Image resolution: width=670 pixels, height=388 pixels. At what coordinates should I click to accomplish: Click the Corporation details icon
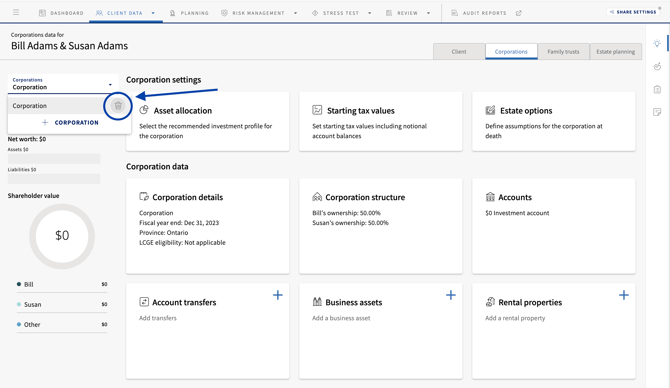pos(144,197)
